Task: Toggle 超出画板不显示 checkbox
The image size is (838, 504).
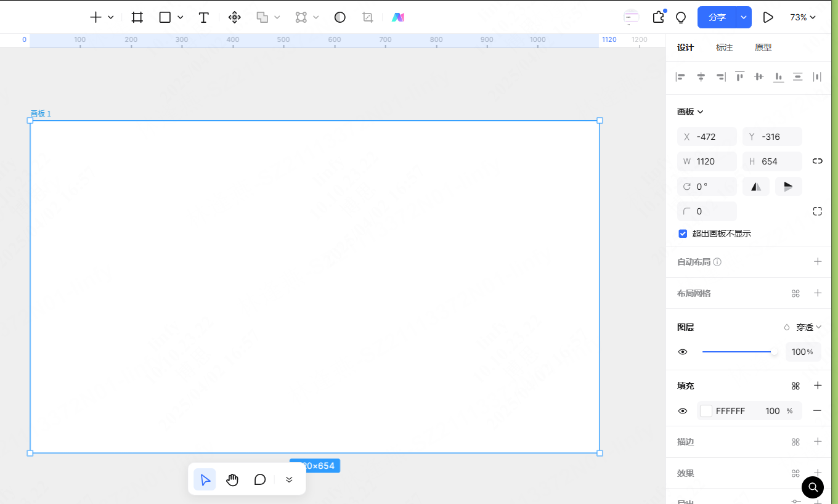Action: [x=683, y=234]
